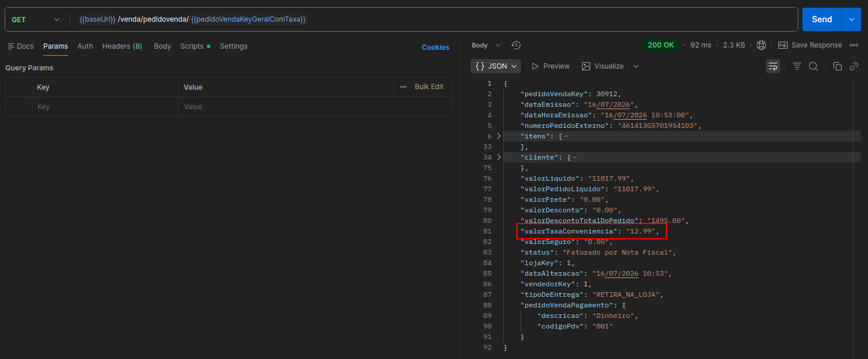Click the "status" Faturado por Nota Fiscal line

pyautogui.click(x=598, y=252)
